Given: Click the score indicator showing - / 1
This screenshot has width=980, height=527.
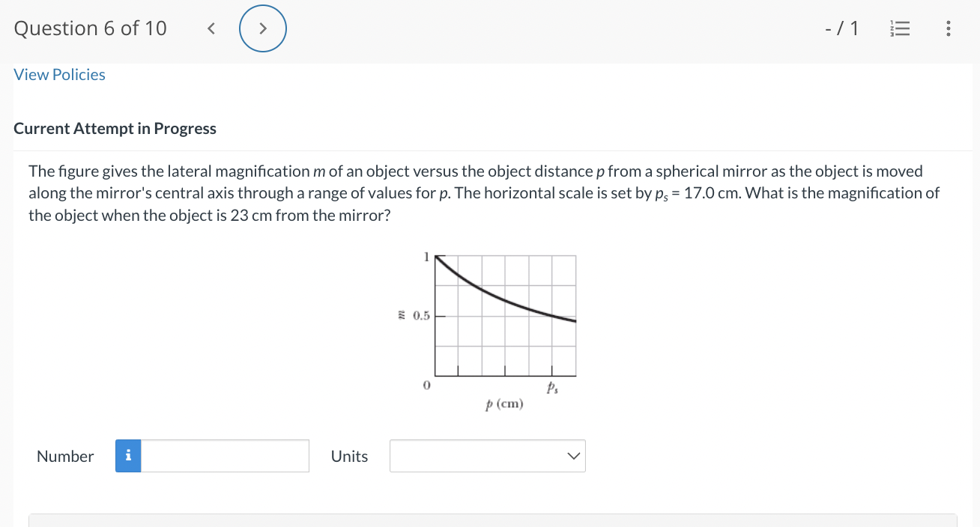Looking at the screenshot, I should point(841,28).
